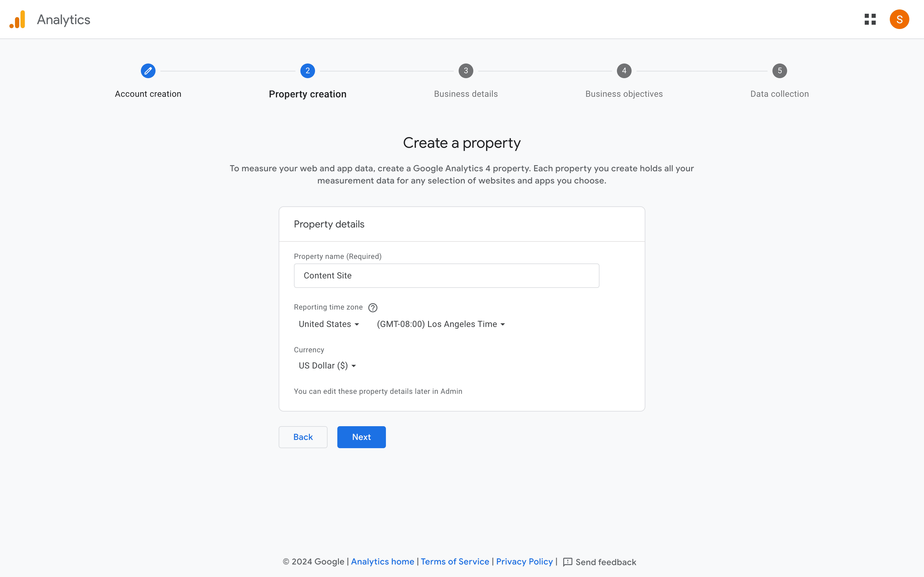Click the pencil icon for Account creation step
This screenshot has width=924, height=577.
tap(148, 71)
